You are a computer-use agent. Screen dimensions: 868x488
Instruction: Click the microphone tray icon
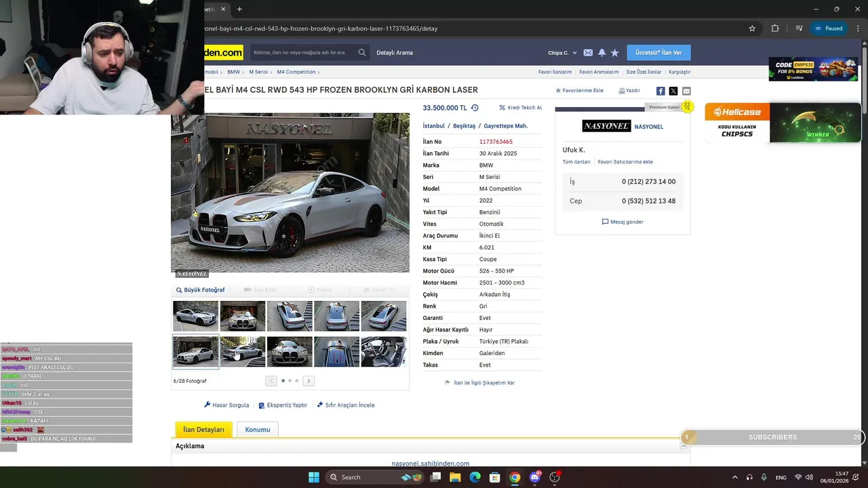[764, 477]
